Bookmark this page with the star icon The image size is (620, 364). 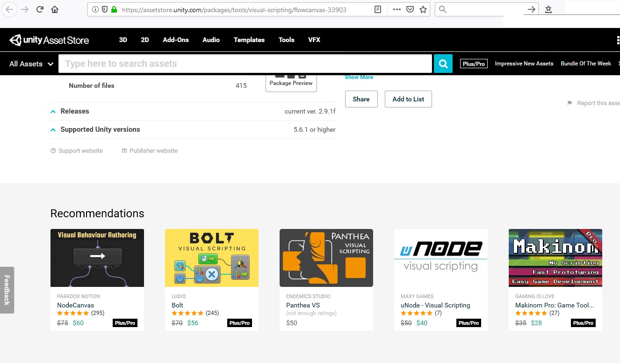[x=423, y=9]
